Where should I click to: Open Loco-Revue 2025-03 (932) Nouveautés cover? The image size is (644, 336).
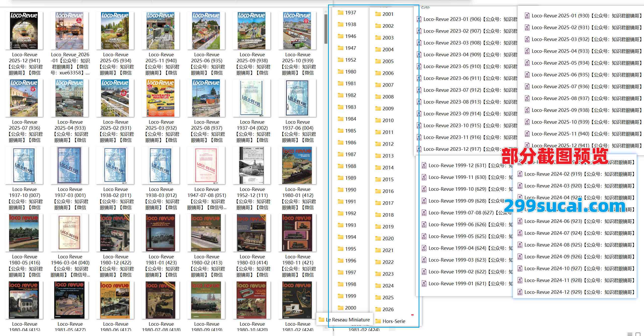tap(161, 98)
